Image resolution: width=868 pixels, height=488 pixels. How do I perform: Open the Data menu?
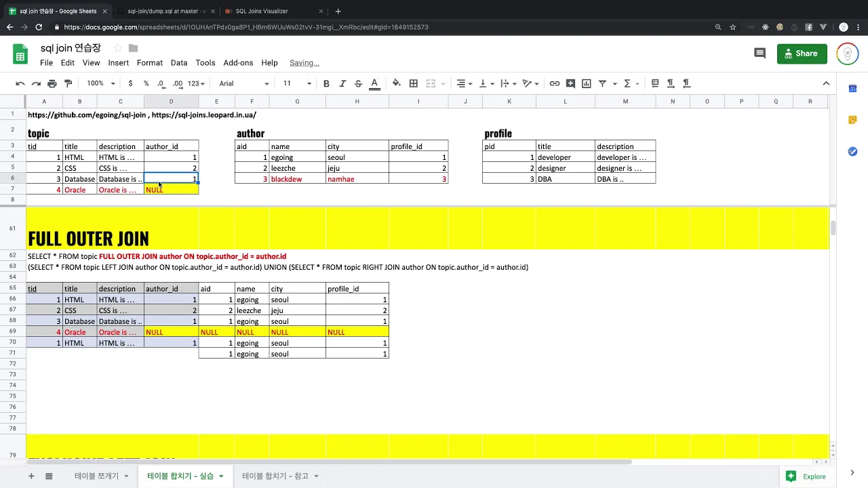tap(179, 62)
